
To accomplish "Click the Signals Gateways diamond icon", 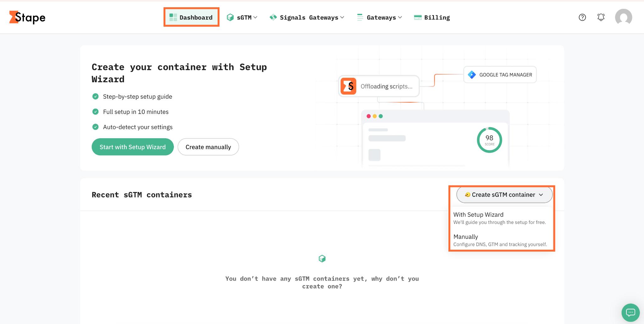I will pos(273,17).
